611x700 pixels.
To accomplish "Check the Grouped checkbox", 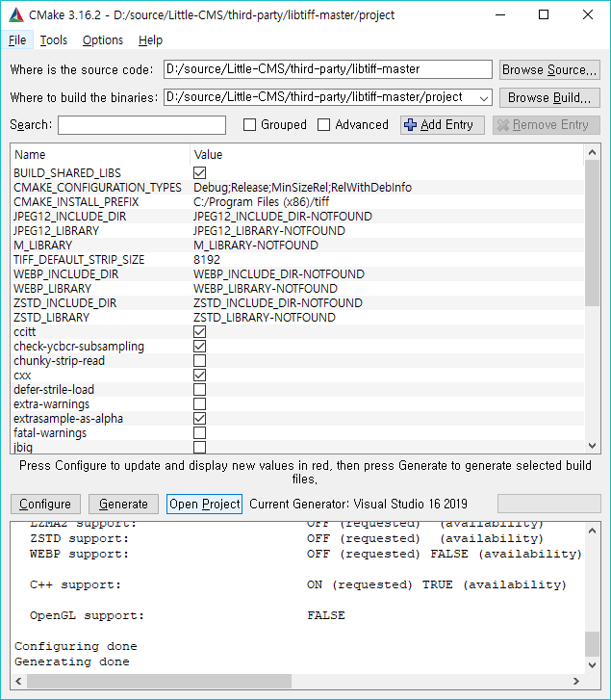I will pyautogui.click(x=250, y=124).
